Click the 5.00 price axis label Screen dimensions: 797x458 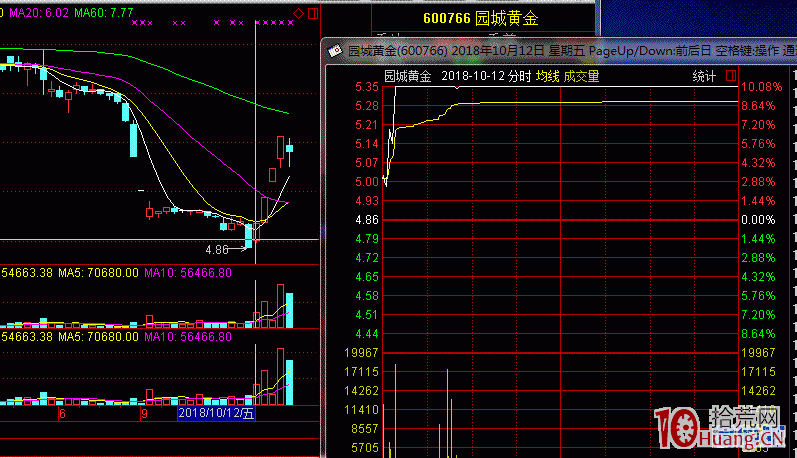click(x=366, y=181)
